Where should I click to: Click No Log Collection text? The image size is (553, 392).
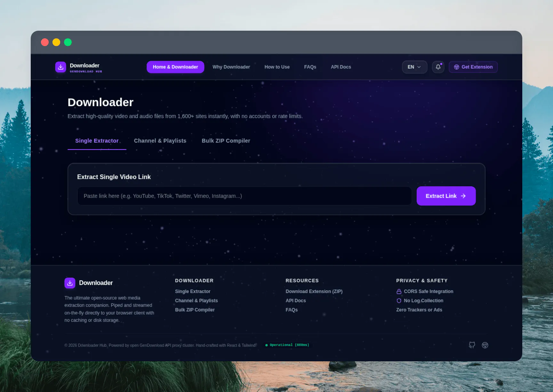(423, 301)
